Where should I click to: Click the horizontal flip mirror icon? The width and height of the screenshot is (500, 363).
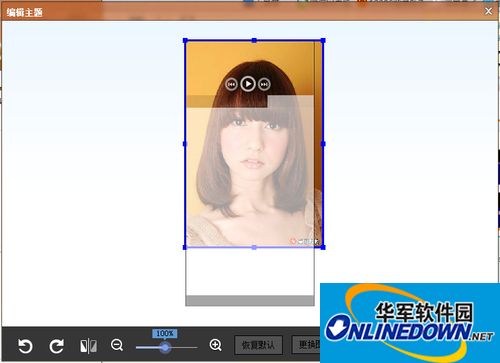88,346
